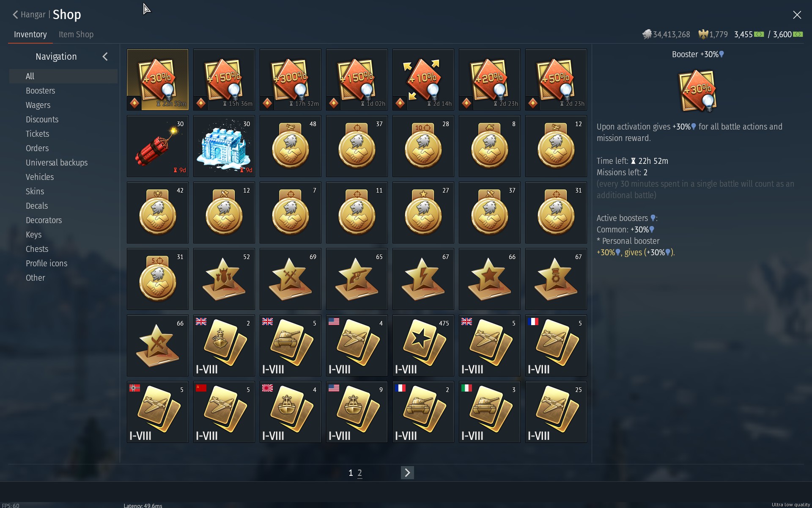Click the Japanese ship backup card
The height and width of the screenshot is (508, 812).
pyautogui.click(x=290, y=412)
